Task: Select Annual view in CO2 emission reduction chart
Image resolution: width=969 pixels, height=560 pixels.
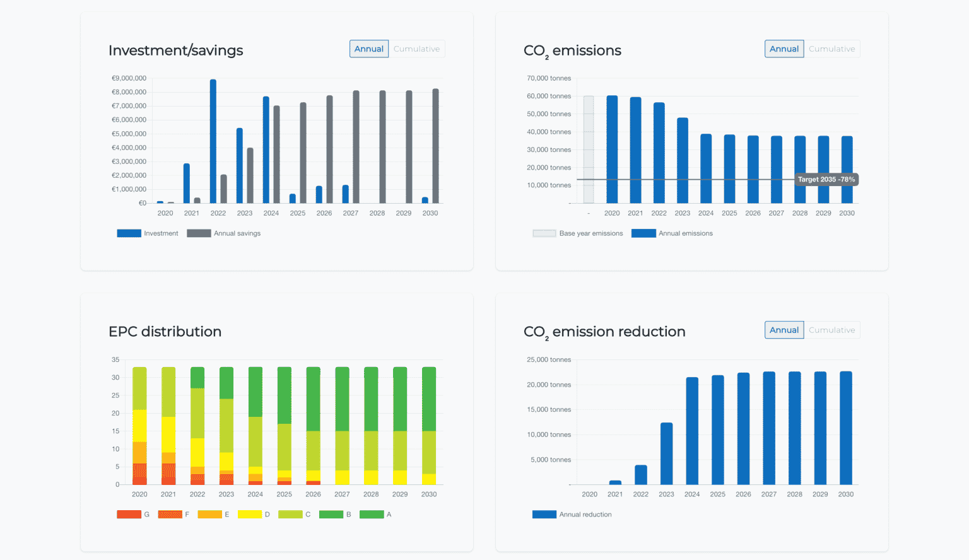Action: click(x=784, y=330)
